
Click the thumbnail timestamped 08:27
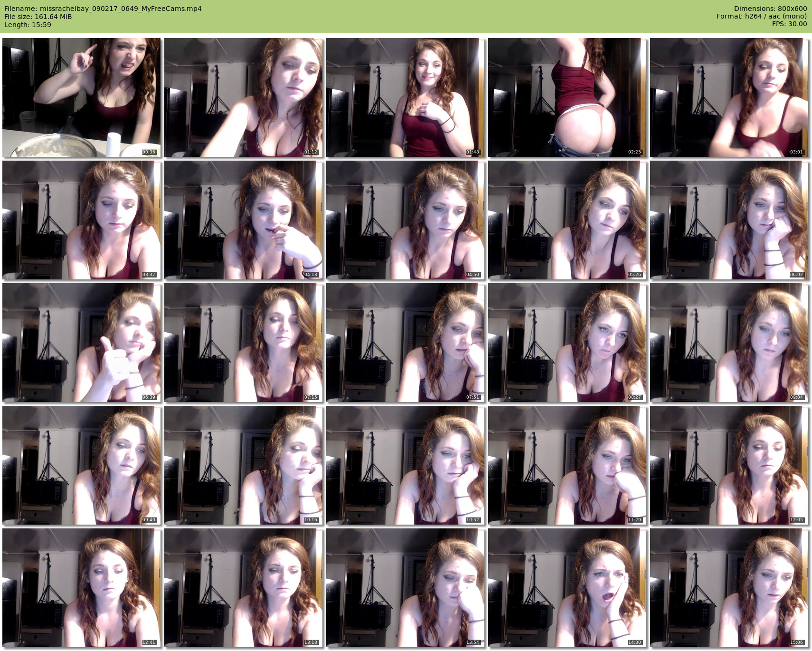[x=567, y=343]
